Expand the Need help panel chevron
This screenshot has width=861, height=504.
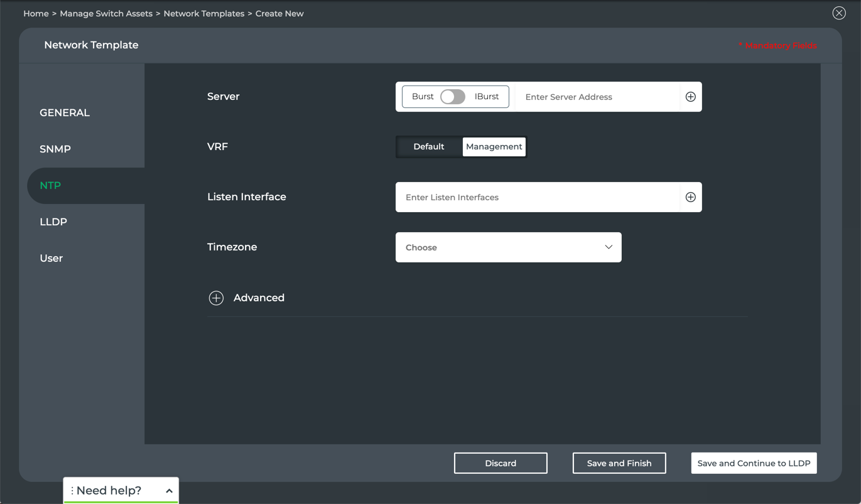tap(169, 491)
